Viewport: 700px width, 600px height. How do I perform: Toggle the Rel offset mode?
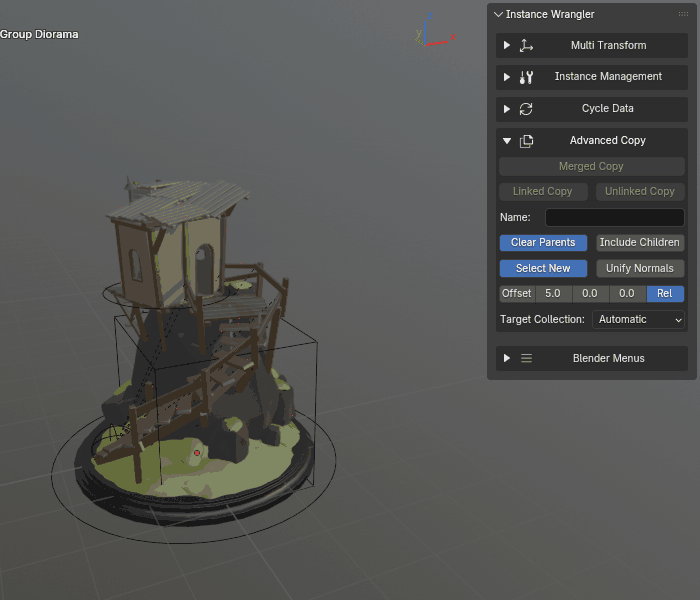tap(665, 294)
